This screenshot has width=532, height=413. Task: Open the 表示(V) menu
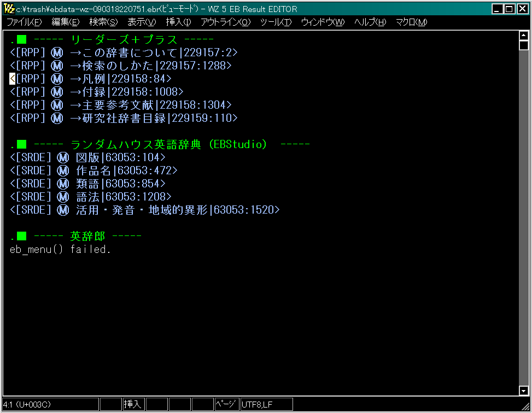pyautogui.click(x=142, y=22)
